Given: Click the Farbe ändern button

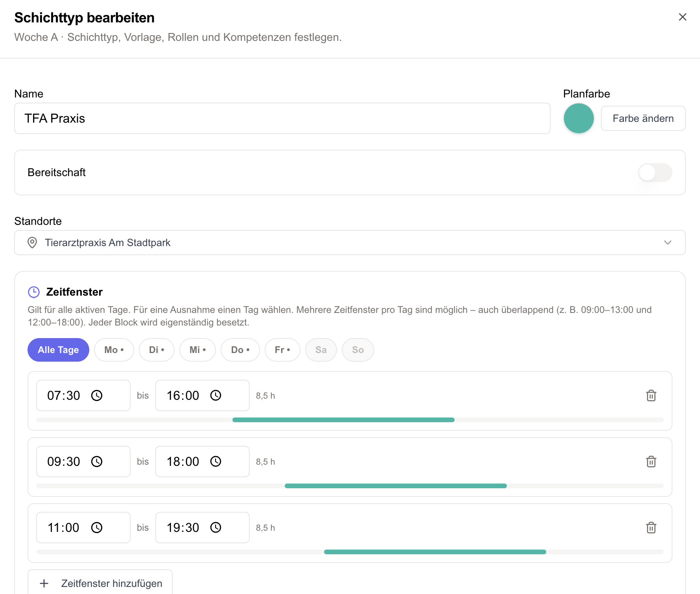Looking at the screenshot, I should pyautogui.click(x=643, y=118).
